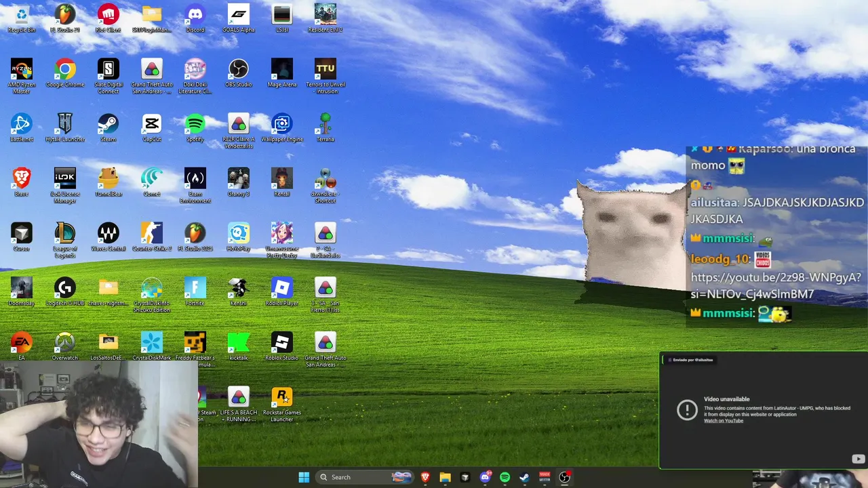The height and width of the screenshot is (488, 868).
Task: Open CapCut video editor icon
Action: (x=152, y=127)
